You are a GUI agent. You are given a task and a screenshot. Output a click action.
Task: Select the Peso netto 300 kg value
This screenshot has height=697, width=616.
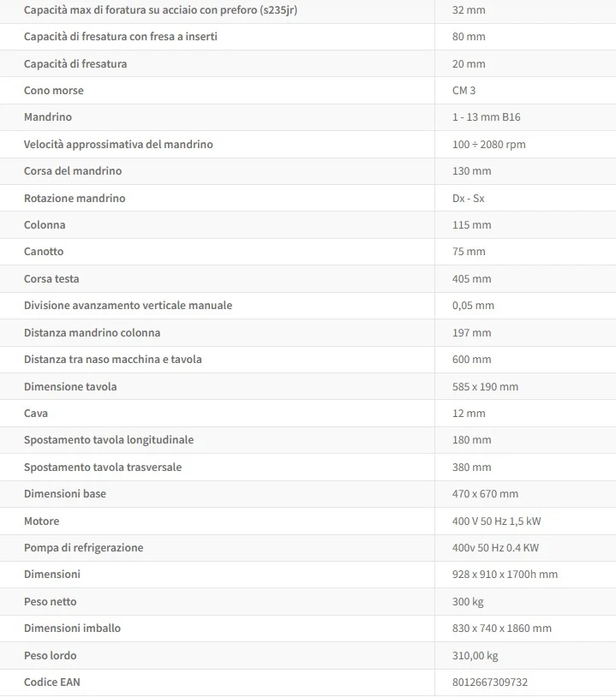click(x=468, y=601)
